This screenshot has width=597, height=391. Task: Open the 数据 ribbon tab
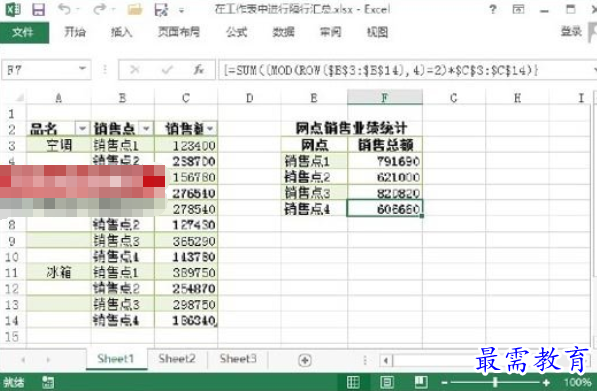[x=283, y=32]
